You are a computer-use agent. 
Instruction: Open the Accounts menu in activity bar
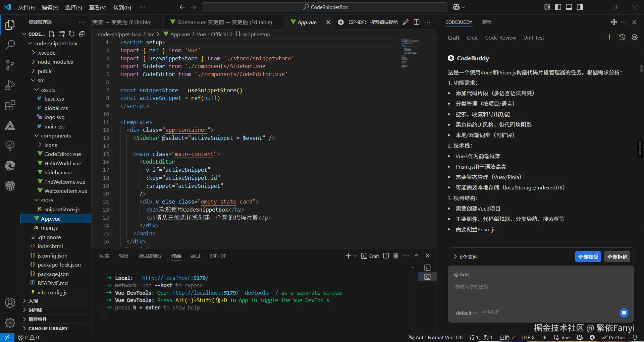click(10, 303)
